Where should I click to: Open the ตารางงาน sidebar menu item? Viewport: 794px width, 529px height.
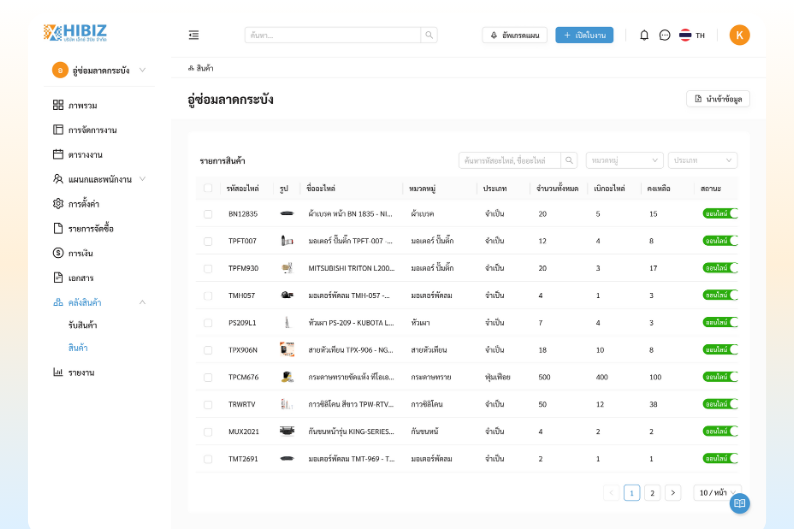pyautogui.click(x=85, y=154)
